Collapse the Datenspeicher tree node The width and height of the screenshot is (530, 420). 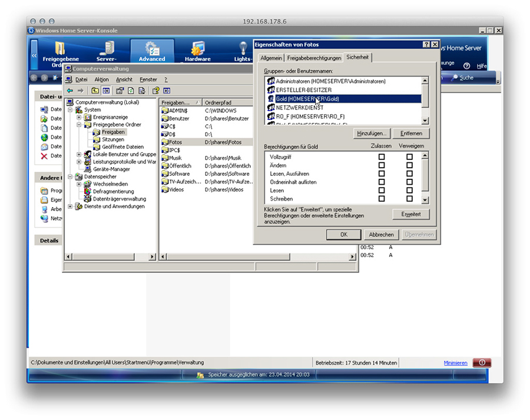click(71, 176)
